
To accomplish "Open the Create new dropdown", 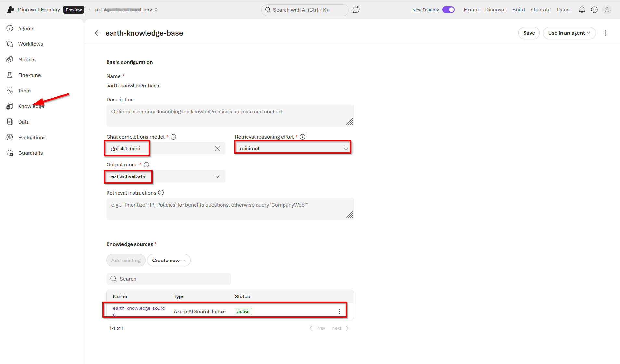I will [169, 261].
